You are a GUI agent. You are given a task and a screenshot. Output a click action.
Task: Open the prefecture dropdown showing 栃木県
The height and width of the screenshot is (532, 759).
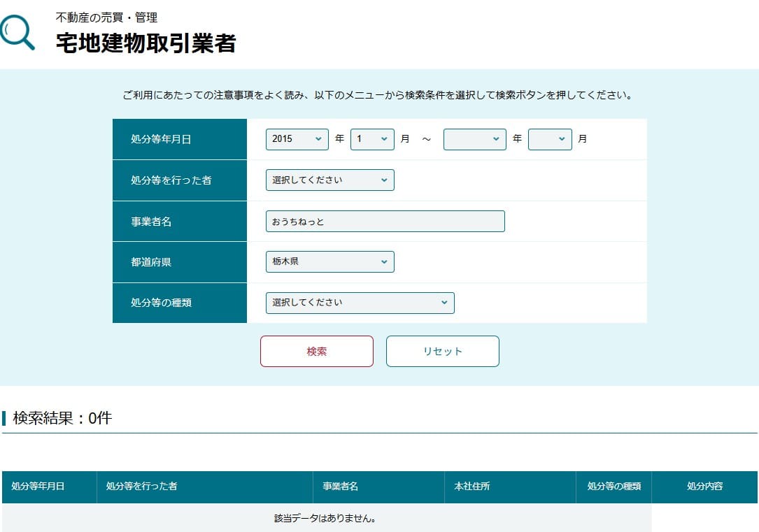pyautogui.click(x=329, y=261)
